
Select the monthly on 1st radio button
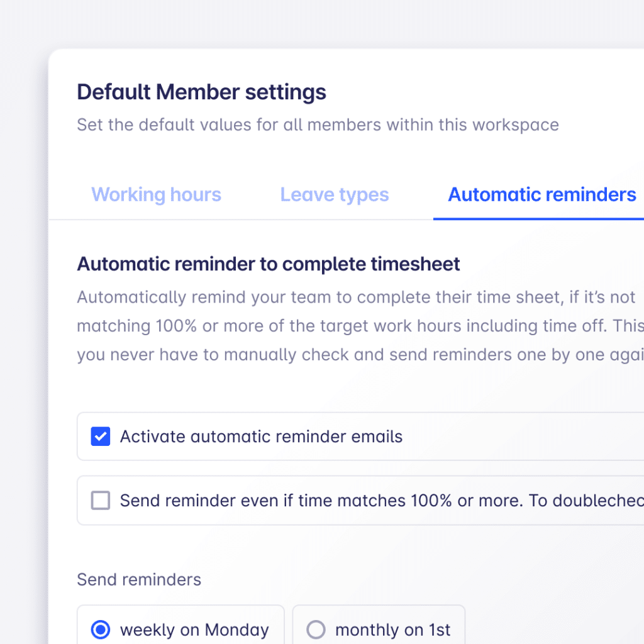click(316, 630)
